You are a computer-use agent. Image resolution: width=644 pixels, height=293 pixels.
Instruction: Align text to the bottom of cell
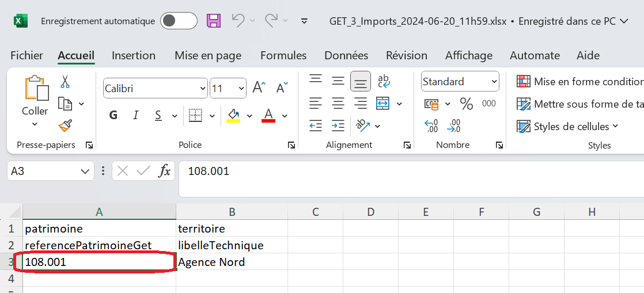pos(361,81)
